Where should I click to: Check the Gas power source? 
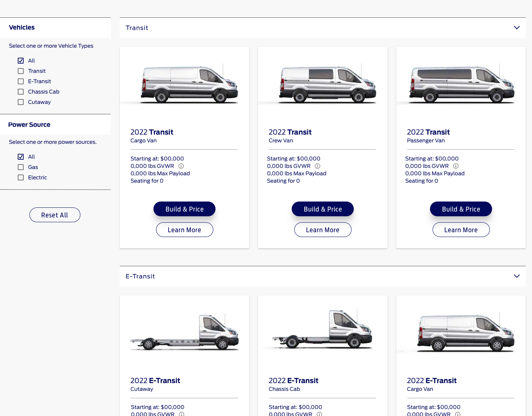coord(21,167)
